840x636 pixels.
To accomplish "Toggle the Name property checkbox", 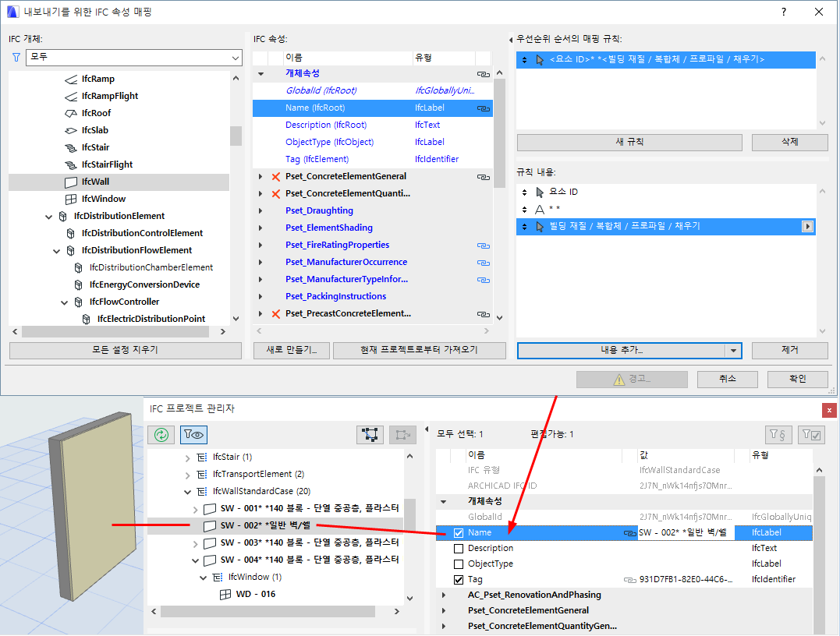I will (459, 533).
